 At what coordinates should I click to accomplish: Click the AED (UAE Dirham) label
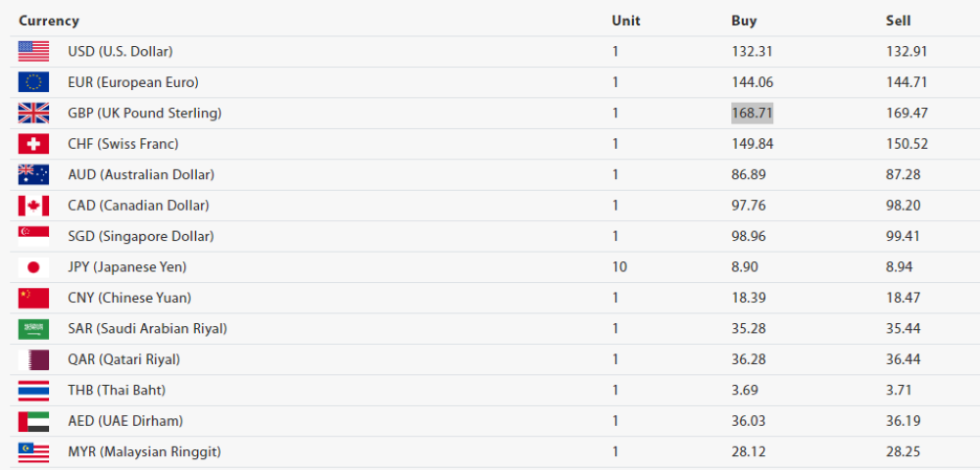pyautogui.click(x=125, y=421)
